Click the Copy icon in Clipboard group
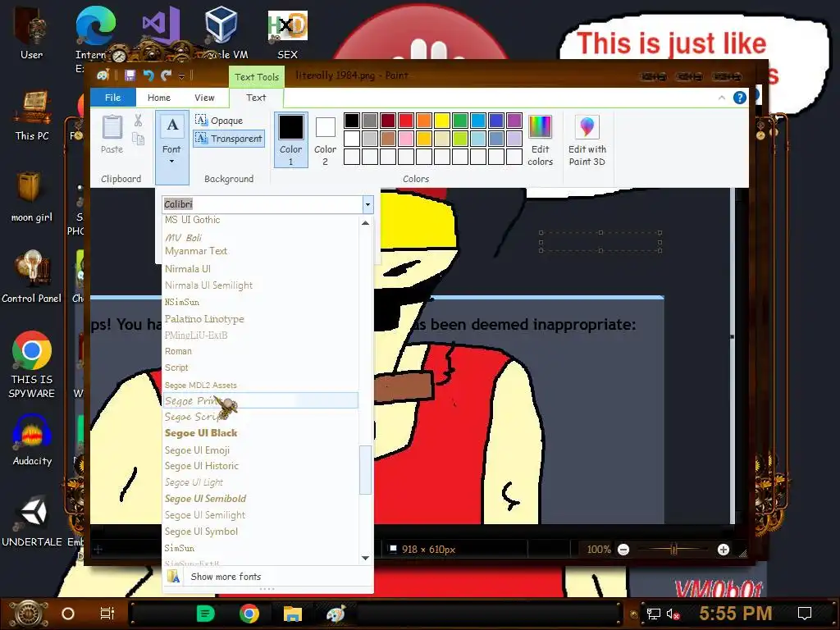 coord(138,139)
